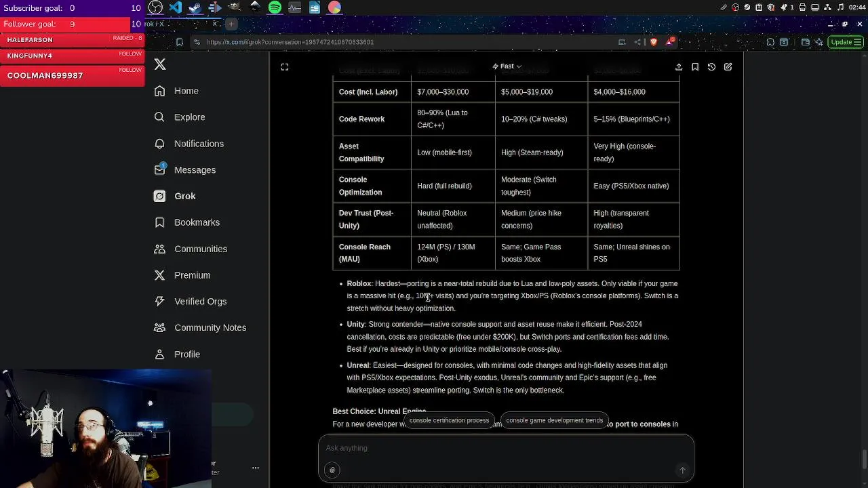Image resolution: width=868 pixels, height=488 pixels.
Task: Click the Leo AI sparkle icon
Action: 819,42
